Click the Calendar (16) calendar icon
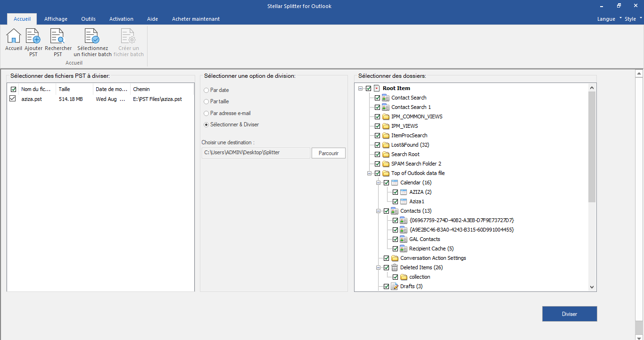 click(395, 182)
